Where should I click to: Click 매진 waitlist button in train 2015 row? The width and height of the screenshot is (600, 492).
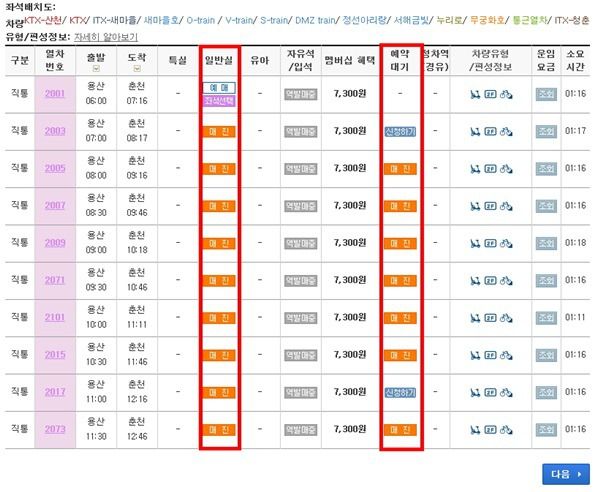pyautogui.click(x=400, y=356)
